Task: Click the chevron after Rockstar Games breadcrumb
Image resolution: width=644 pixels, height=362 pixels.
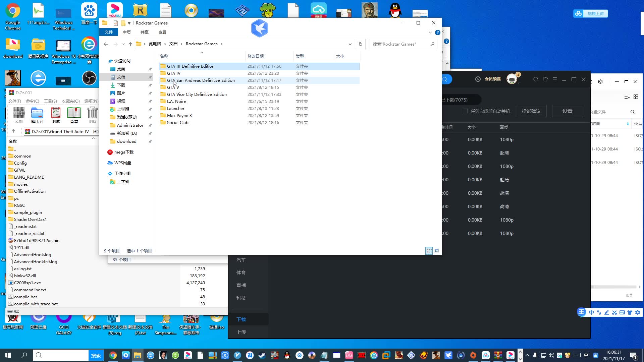Action: point(222,44)
